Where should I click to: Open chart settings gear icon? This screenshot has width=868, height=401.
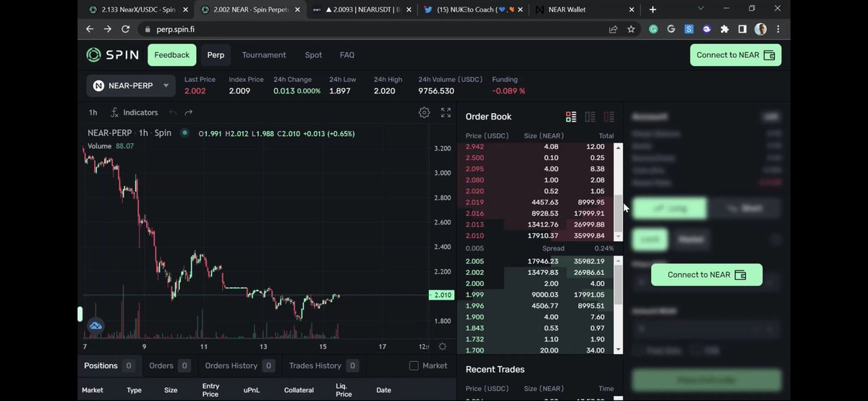(425, 112)
